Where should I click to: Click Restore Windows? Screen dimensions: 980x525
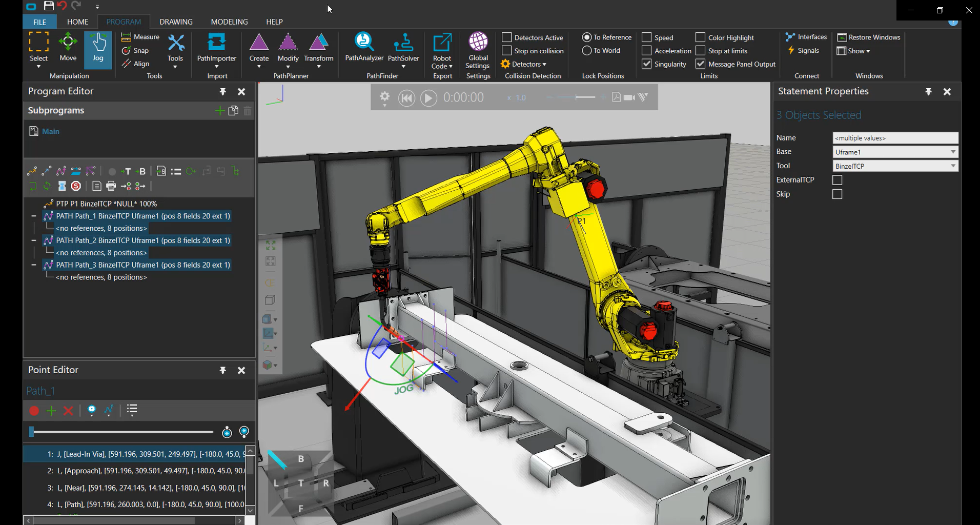click(869, 37)
